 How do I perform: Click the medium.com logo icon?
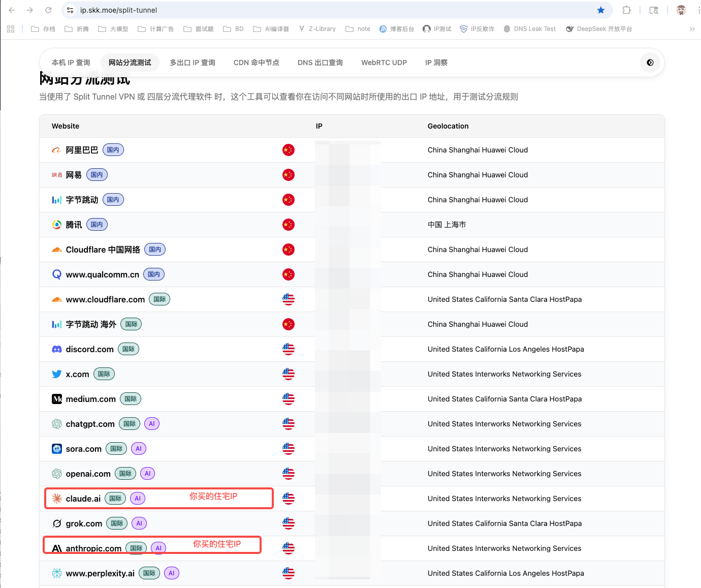coord(57,399)
